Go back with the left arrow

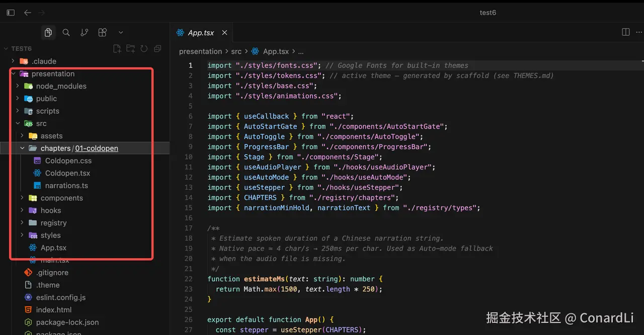point(28,13)
